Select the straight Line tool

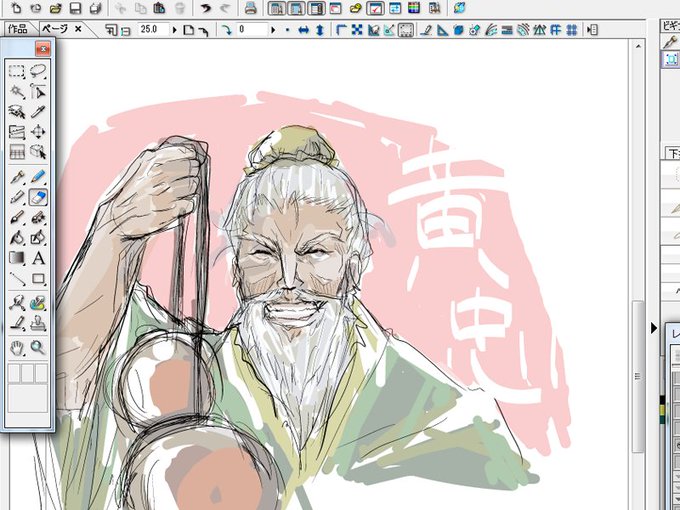17,279
